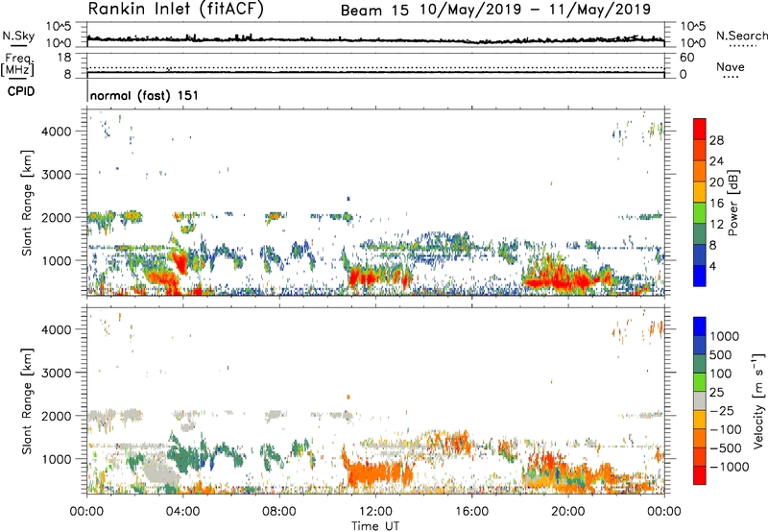The image size is (768, 532).
Task: Click the 'Nave' legend label
Action: pyautogui.click(x=730, y=67)
